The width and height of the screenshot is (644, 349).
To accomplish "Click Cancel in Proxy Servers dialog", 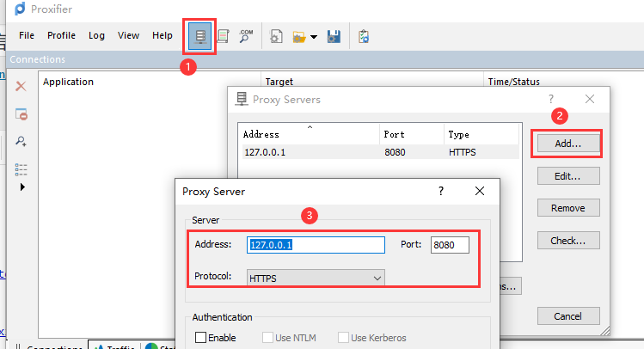I will [568, 316].
